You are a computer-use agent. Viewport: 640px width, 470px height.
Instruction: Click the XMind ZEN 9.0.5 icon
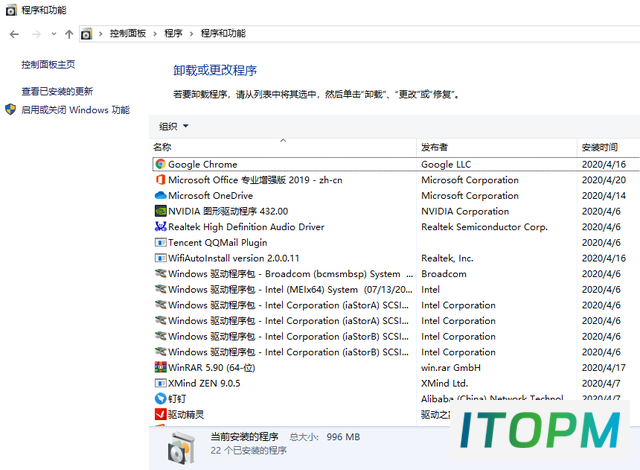pos(160,383)
